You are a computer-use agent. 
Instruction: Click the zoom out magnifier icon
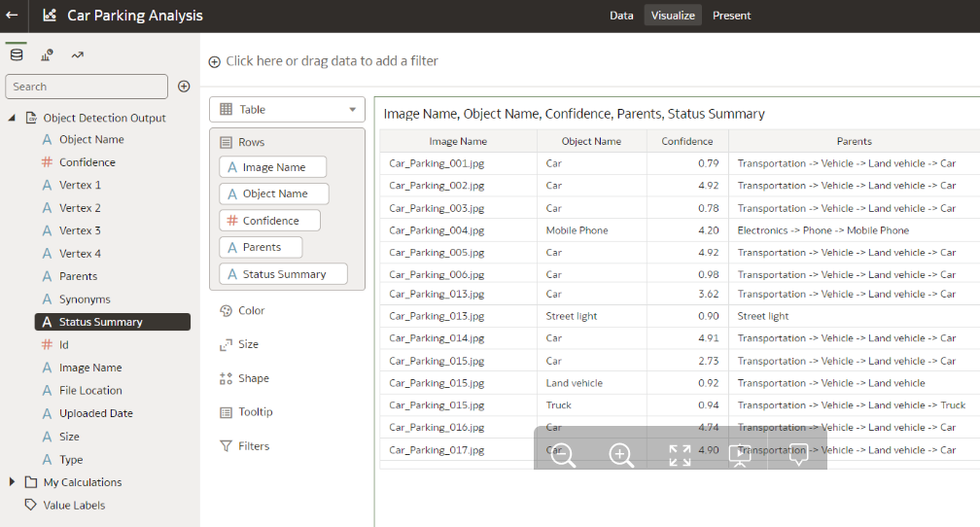(x=563, y=454)
